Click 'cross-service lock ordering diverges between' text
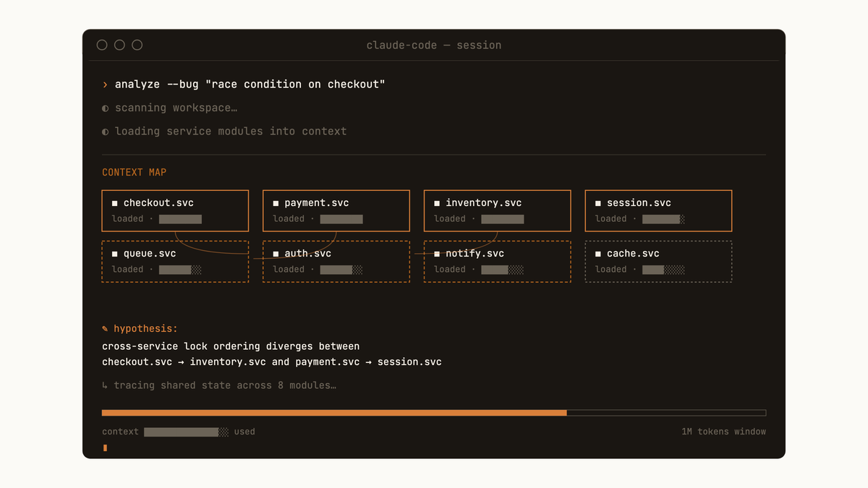The width and height of the screenshot is (868, 488). click(231, 346)
